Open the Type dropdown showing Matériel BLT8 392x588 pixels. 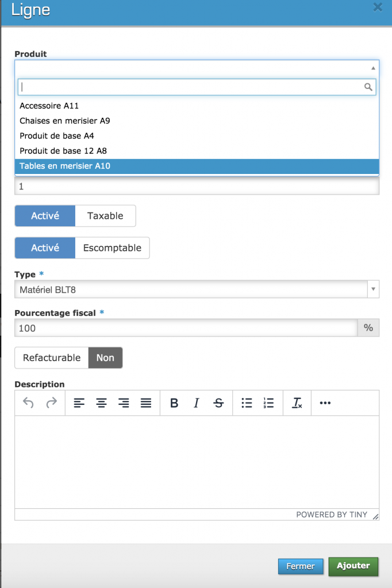197,289
